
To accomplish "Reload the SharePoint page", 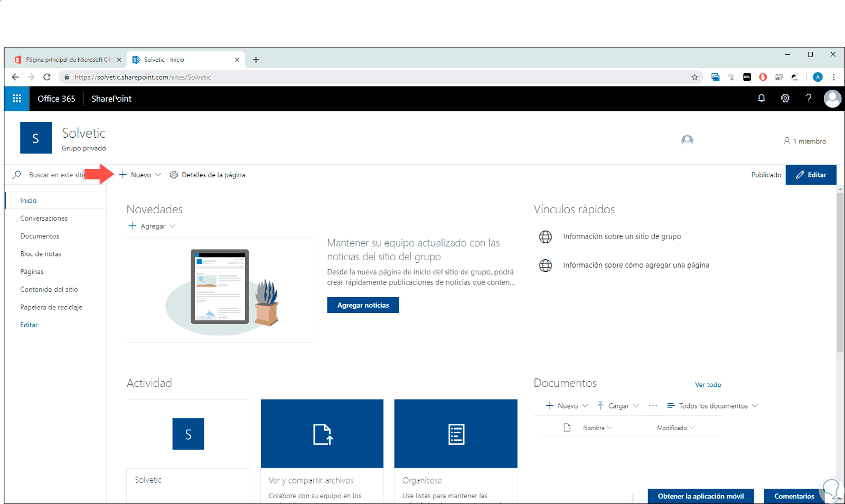I will [x=47, y=77].
